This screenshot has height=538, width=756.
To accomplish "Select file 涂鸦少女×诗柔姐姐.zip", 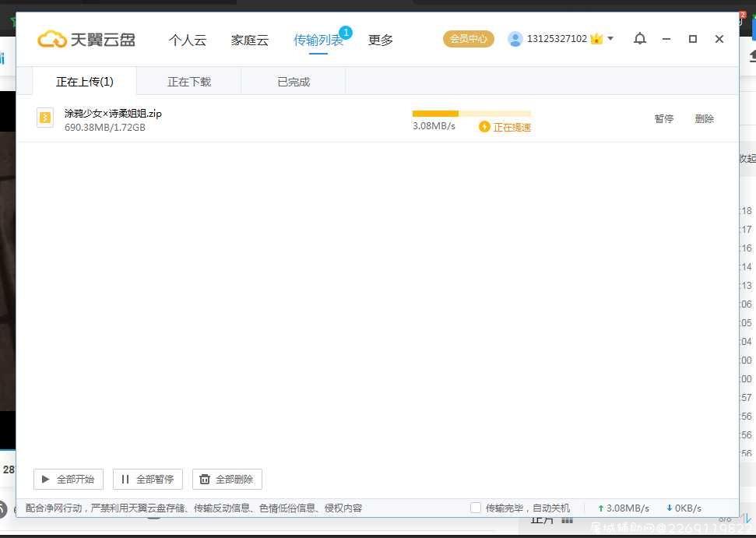I will pyautogui.click(x=113, y=114).
